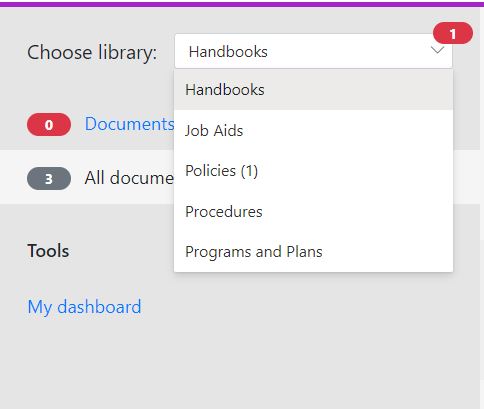
Task: Go to My dashboard link
Action: [84, 307]
